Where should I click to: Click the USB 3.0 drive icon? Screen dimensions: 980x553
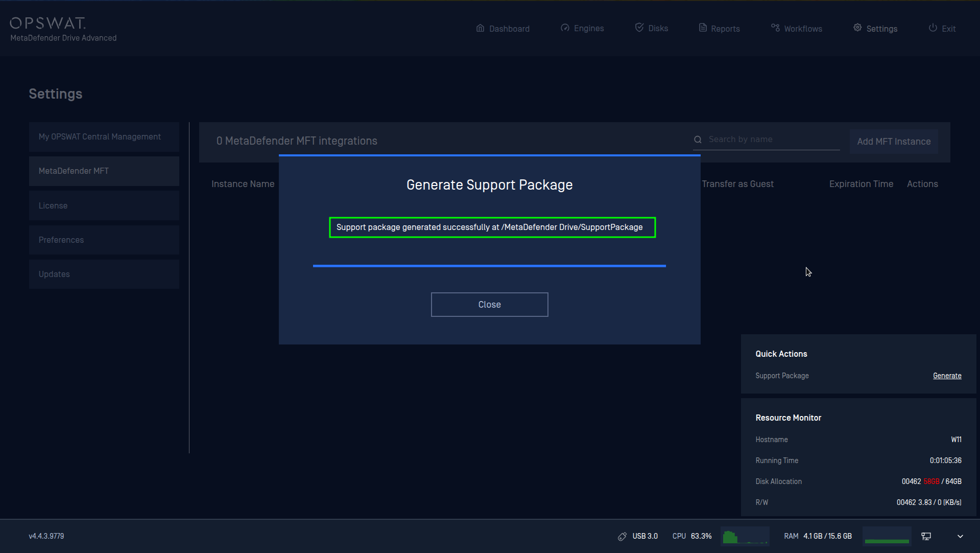(x=622, y=536)
